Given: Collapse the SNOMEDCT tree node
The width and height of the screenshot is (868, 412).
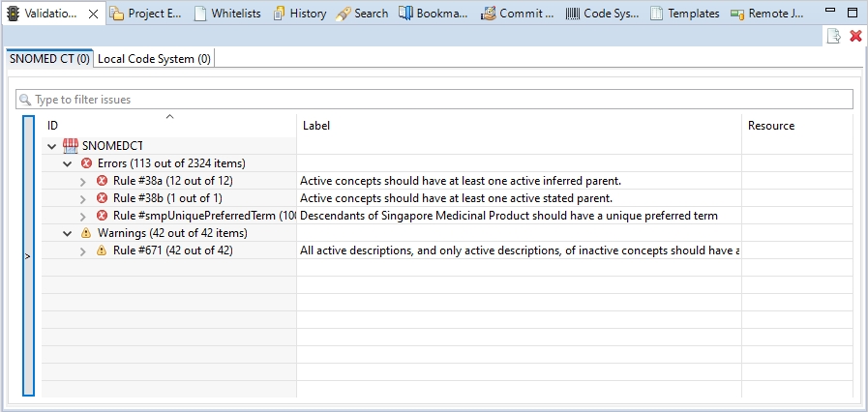Looking at the screenshot, I should tap(50, 146).
